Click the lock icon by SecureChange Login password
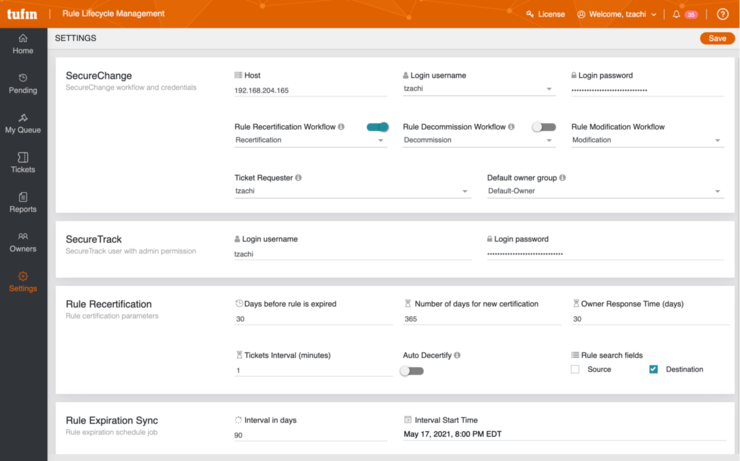Viewport: 740px width, 461px height. [574, 75]
